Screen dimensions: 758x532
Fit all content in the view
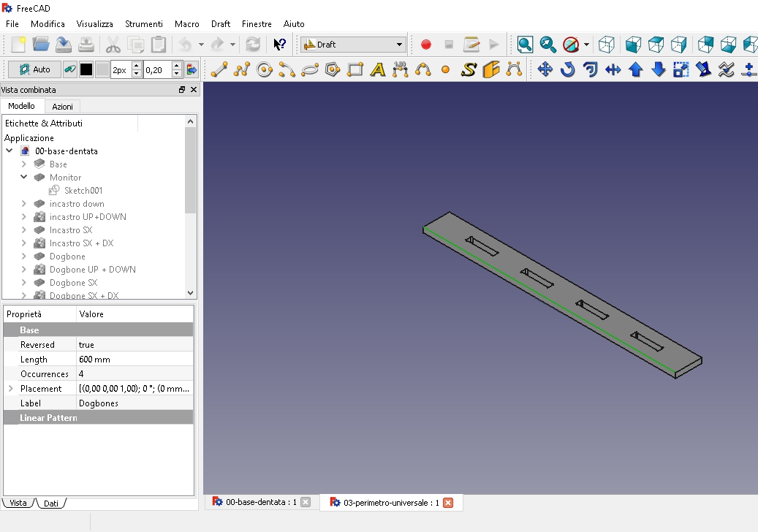coord(525,45)
